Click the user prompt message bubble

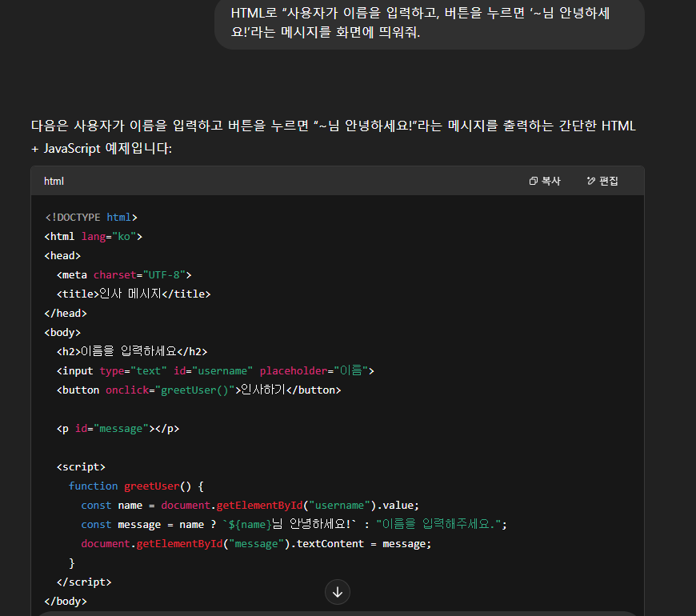coord(430,22)
